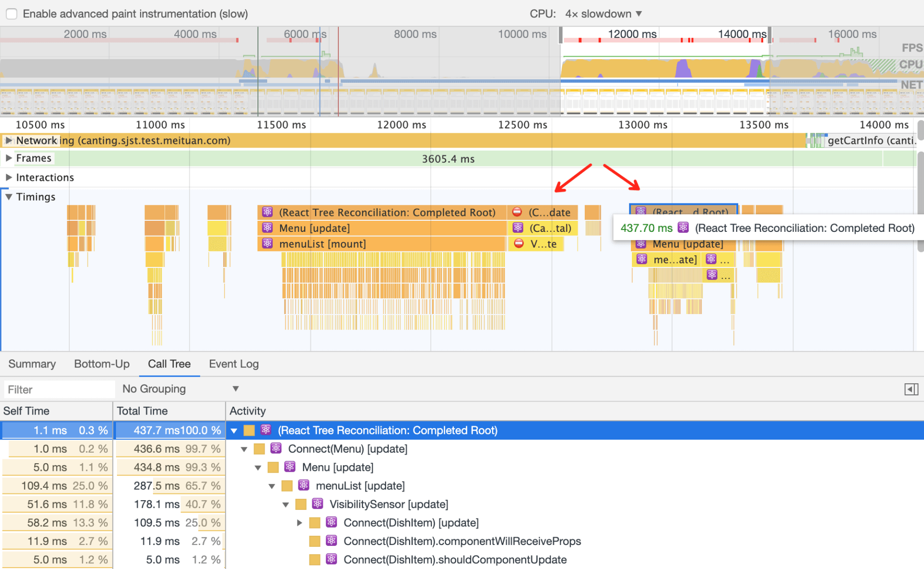The height and width of the screenshot is (569, 924).
Task: Click the sidebar toggle icon at the filter row's right edge
Action: pos(911,389)
